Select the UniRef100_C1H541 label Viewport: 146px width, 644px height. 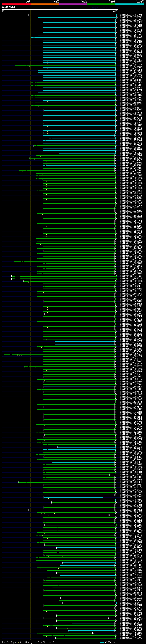(x=131, y=575)
